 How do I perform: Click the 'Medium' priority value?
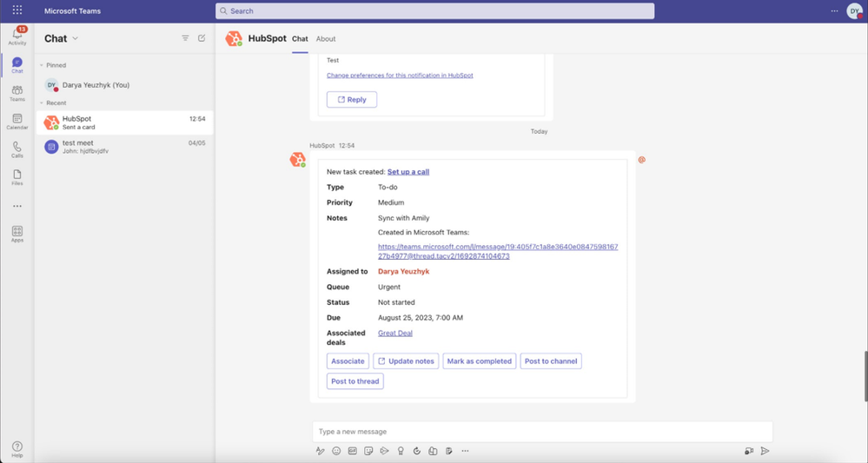(x=391, y=202)
